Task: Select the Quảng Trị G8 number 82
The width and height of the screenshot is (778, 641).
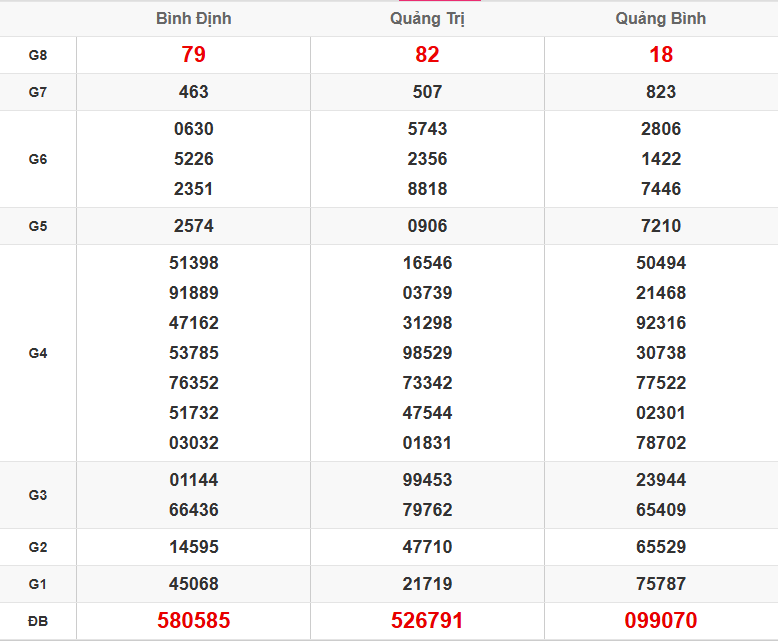Action: [427, 55]
